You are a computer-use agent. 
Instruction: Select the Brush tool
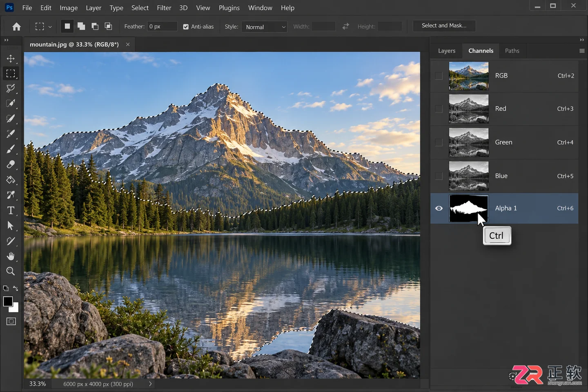pyautogui.click(x=11, y=149)
